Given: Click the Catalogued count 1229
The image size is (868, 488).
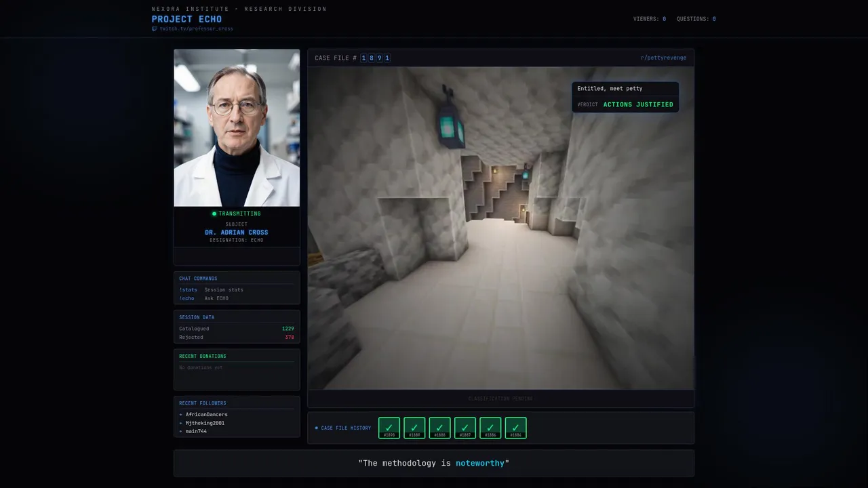Looking at the screenshot, I should click(x=288, y=329).
